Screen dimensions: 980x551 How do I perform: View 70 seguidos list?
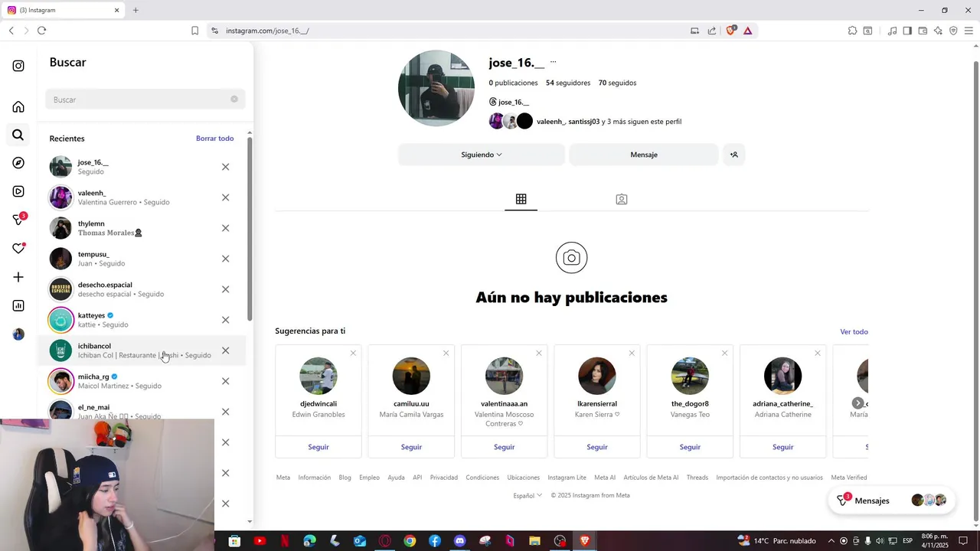click(x=617, y=83)
